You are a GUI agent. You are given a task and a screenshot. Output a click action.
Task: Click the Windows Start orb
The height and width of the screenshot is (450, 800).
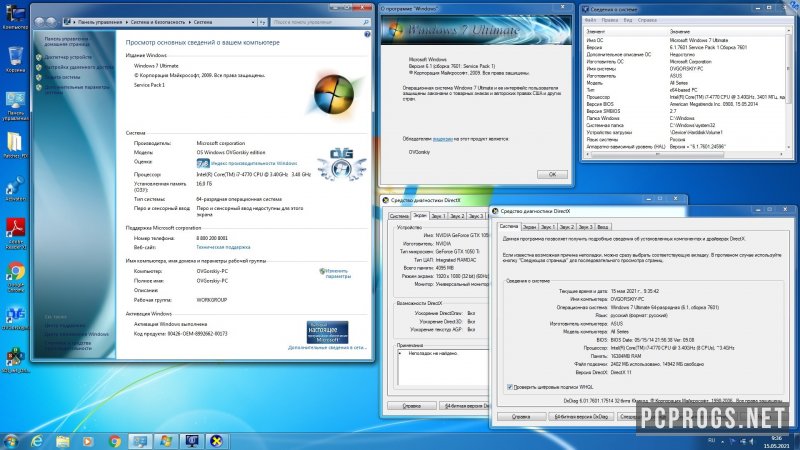coord(10,441)
